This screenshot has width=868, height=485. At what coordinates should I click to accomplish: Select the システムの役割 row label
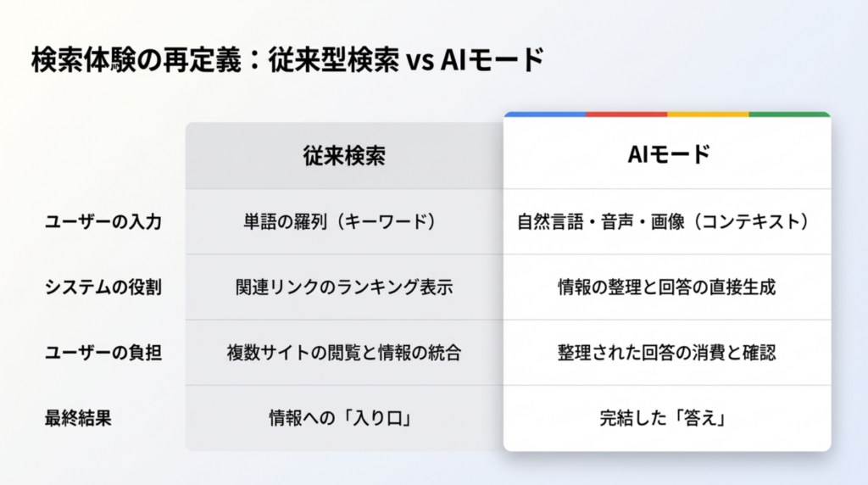click(103, 287)
